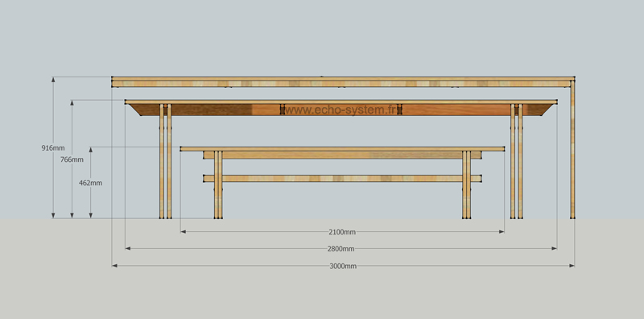Click left arrowhead of the 3000mm dimension
This screenshot has height=319, width=644.
click(114, 266)
